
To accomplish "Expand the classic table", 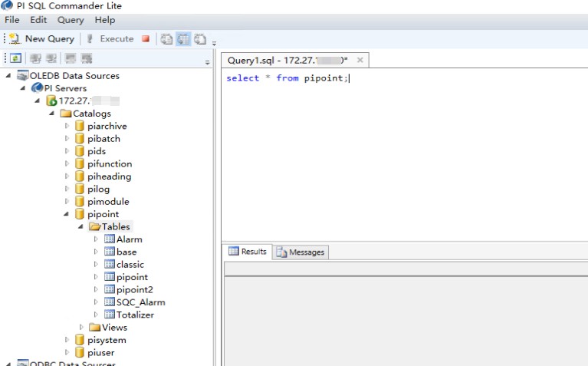I will click(x=96, y=264).
